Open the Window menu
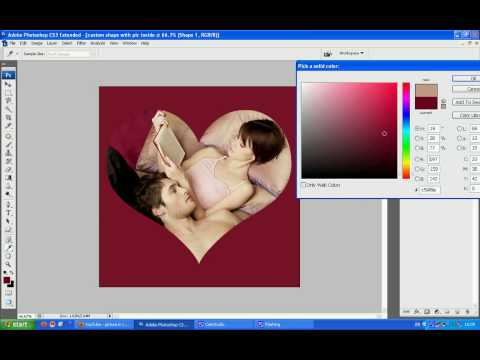 [129, 43]
